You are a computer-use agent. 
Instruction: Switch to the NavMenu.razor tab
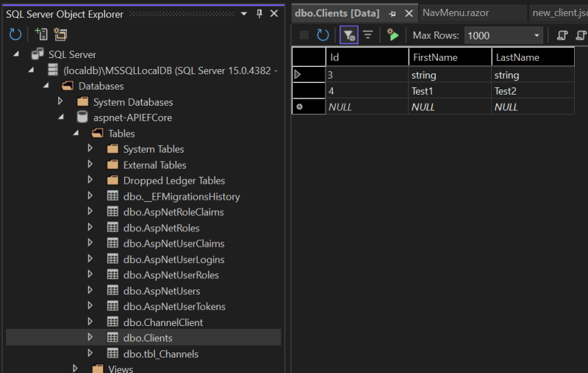455,12
